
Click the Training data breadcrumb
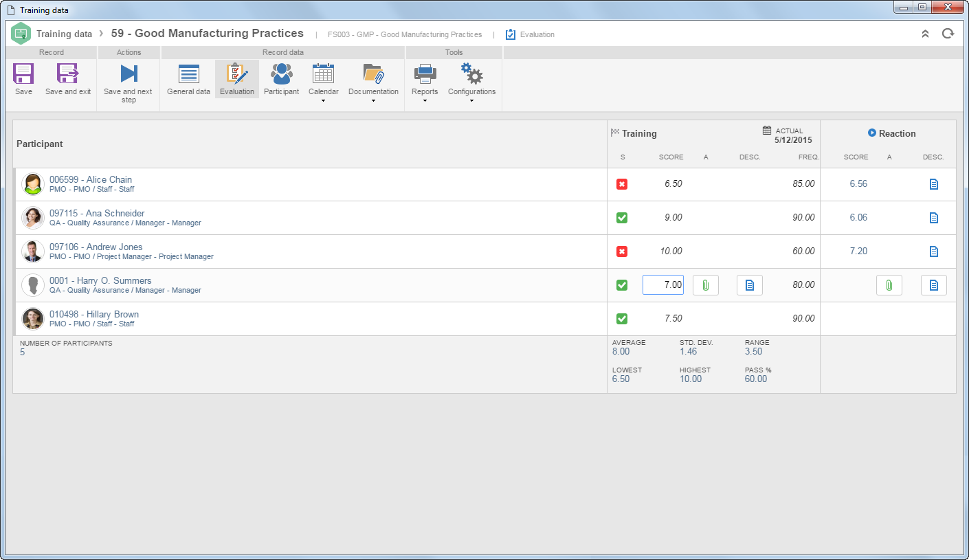click(64, 34)
